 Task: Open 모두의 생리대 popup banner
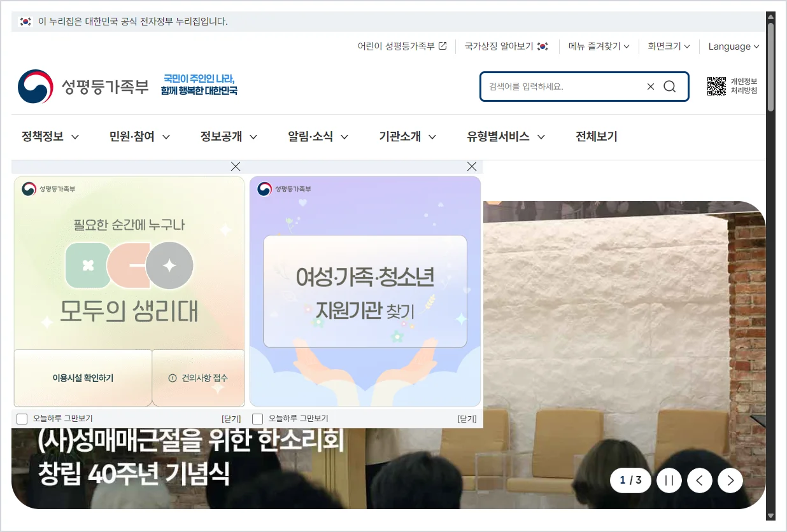tap(129, 263)
